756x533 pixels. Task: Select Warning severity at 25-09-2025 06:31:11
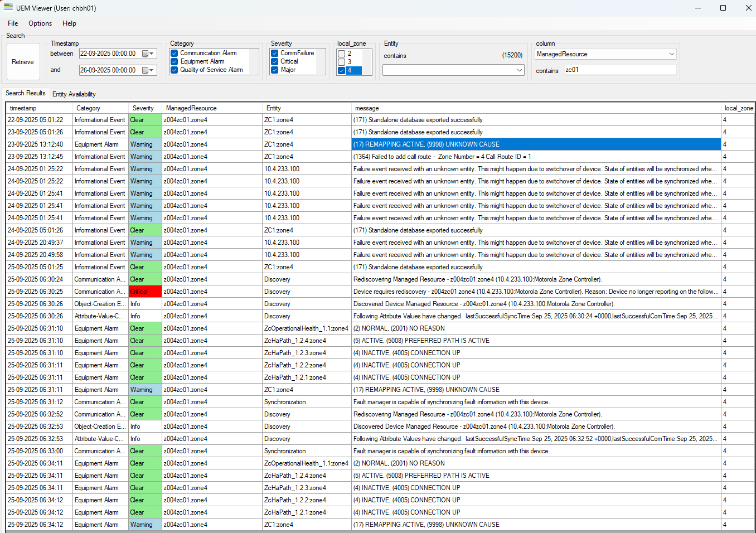tap(145, 390)
